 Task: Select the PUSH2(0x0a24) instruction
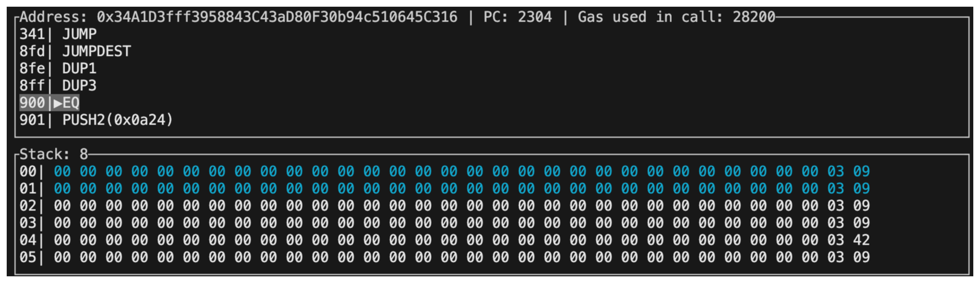[x=117, y=120]
